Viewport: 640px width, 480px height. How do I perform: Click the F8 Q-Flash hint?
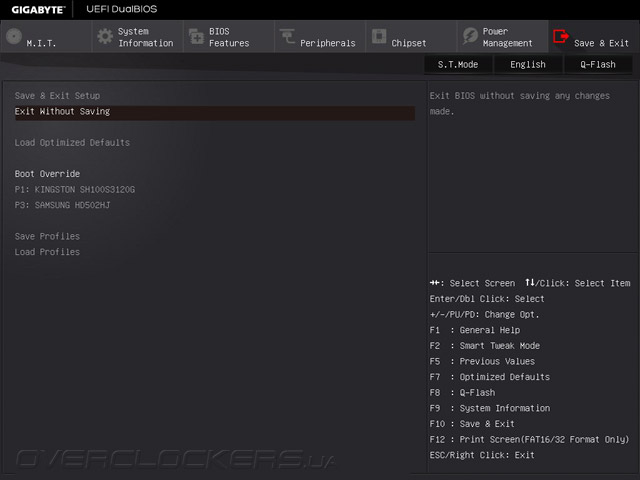pyautogui.click(x=462, y=393)
